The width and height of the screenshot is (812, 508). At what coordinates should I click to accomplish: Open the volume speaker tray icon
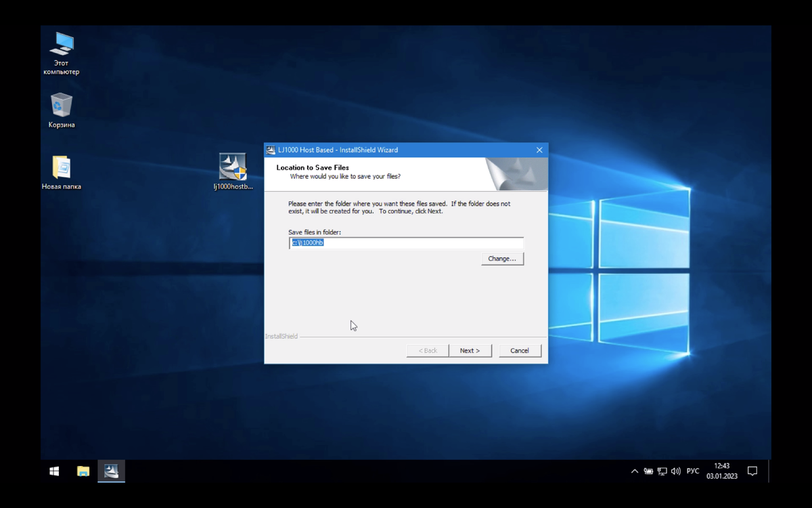(675, 471)
